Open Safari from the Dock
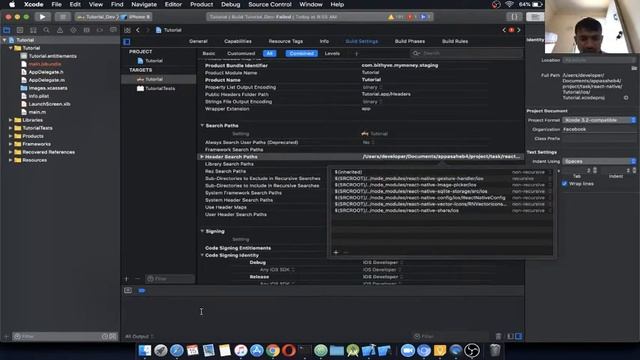The width and height of the screenshot is (640, 360). [x=176, y=351]
